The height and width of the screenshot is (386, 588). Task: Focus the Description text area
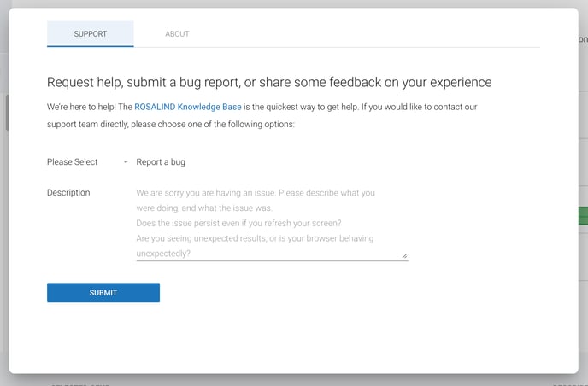(271, 223)
